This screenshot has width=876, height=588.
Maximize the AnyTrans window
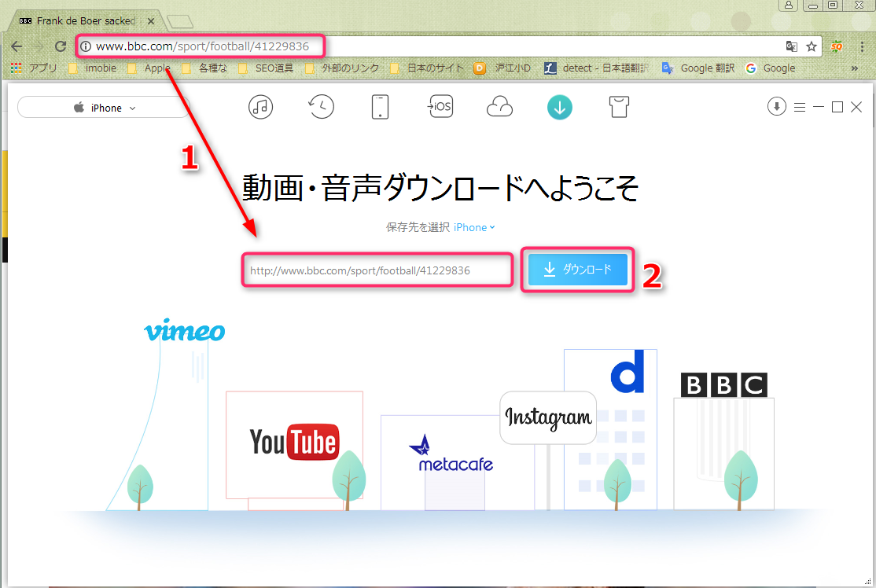tap(837, 107)
